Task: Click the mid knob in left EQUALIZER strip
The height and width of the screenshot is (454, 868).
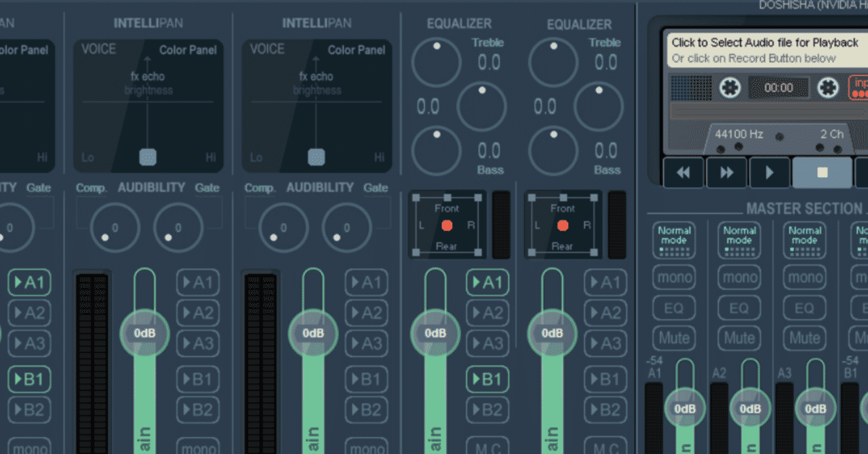Action: (x=481, y=106)
